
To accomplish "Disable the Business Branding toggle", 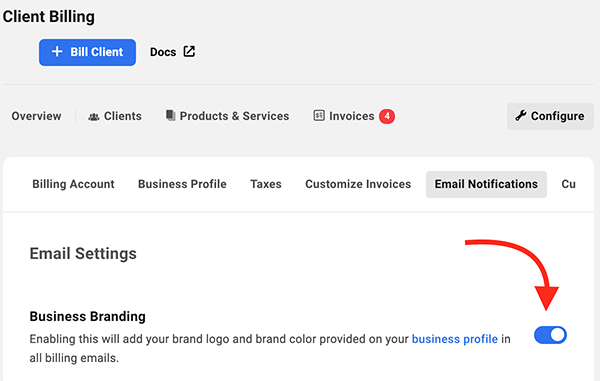I will click(x=550, y=335).
